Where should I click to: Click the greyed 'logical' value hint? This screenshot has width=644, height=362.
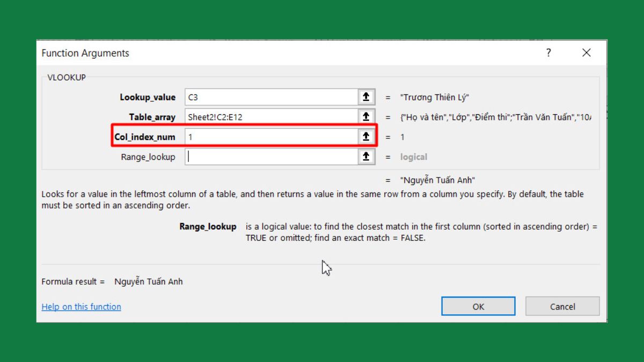tap(414, 157)
